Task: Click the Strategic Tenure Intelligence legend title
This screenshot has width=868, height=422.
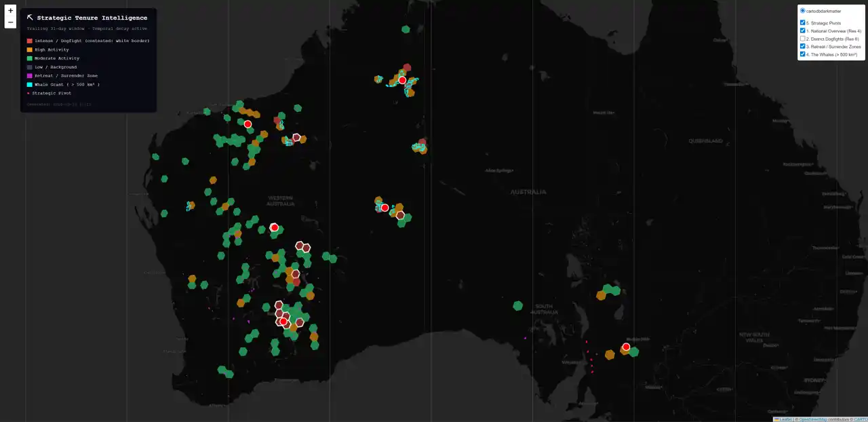Action: point(92,18)
